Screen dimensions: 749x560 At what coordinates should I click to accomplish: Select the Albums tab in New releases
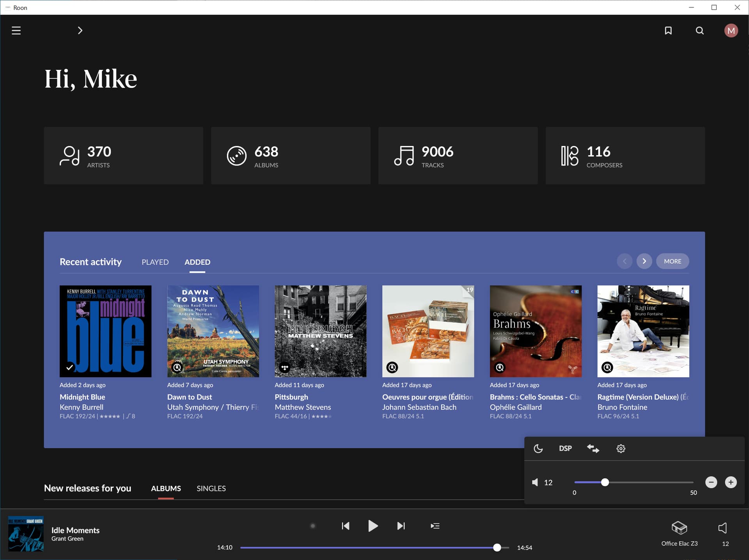[166, 488]
